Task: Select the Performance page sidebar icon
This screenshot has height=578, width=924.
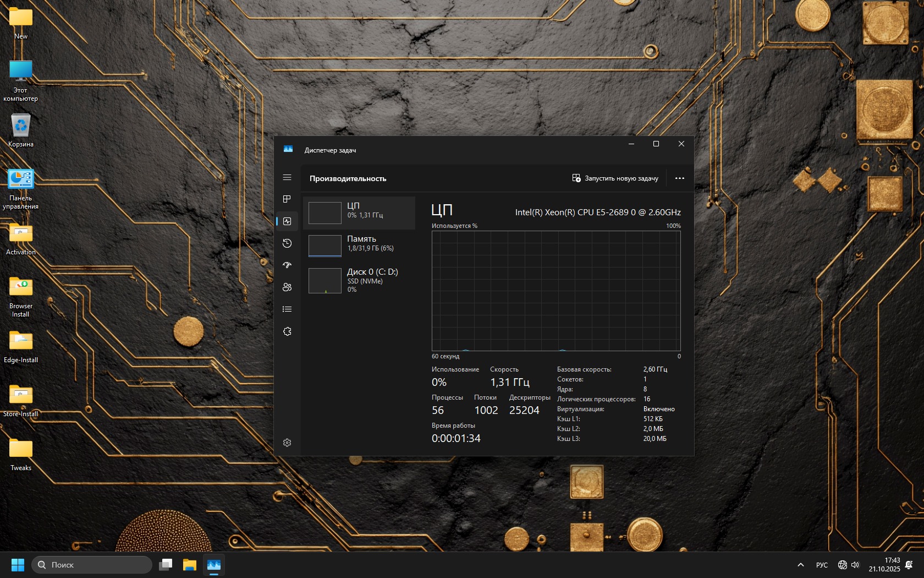Action: (x=287, y=221)
